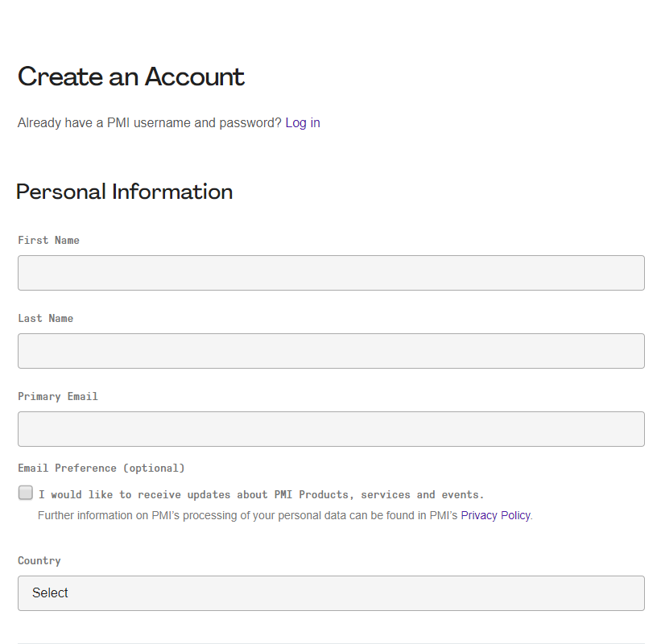The width and height of the screenshot is (661, 644).
Task: Click the Primary Email field label
Action: 58,397
